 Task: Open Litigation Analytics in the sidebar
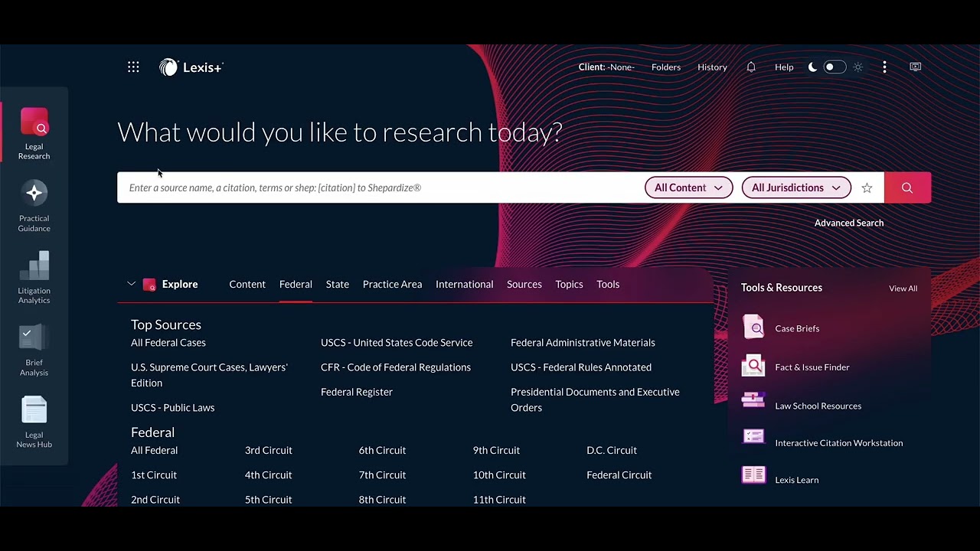34,278
